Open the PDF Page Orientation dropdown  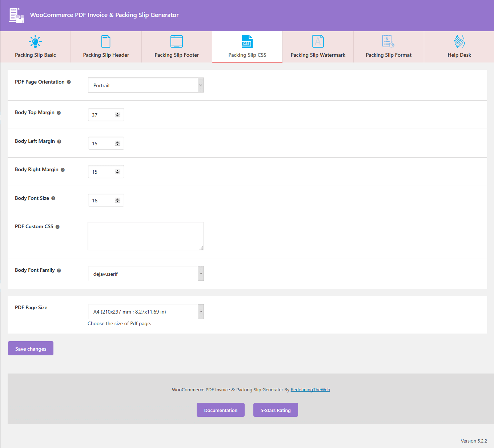[146, 85]
